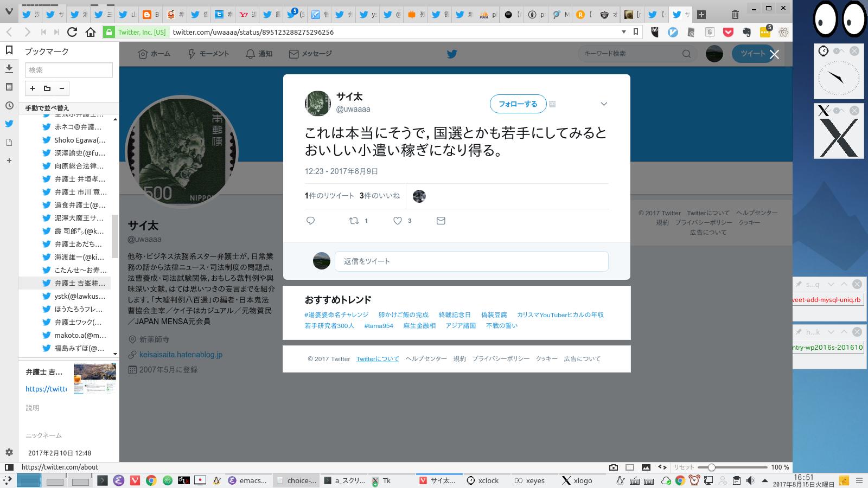Open page actions code icon
This screenshot has width=868, height=488.
tap(662, 467)
